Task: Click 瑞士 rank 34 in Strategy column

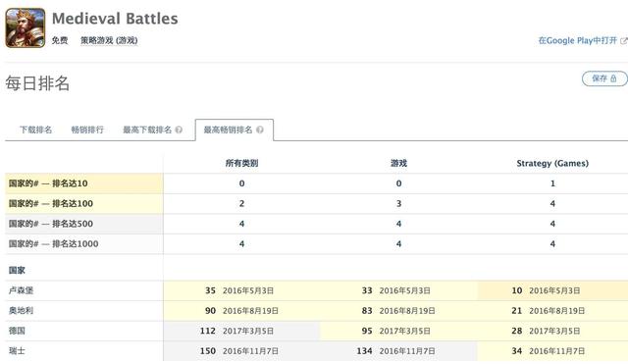Action: [x=517, y=351]
